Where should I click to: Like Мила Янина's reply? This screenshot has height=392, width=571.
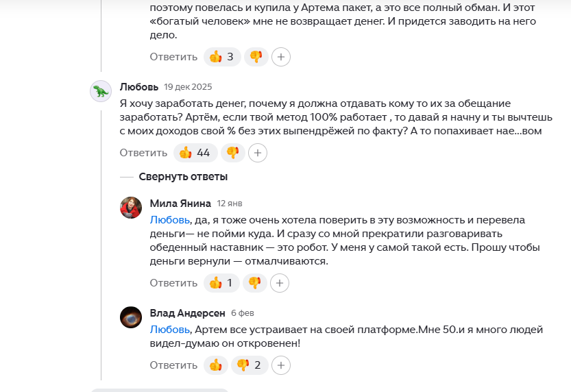[x=222, y=282]
